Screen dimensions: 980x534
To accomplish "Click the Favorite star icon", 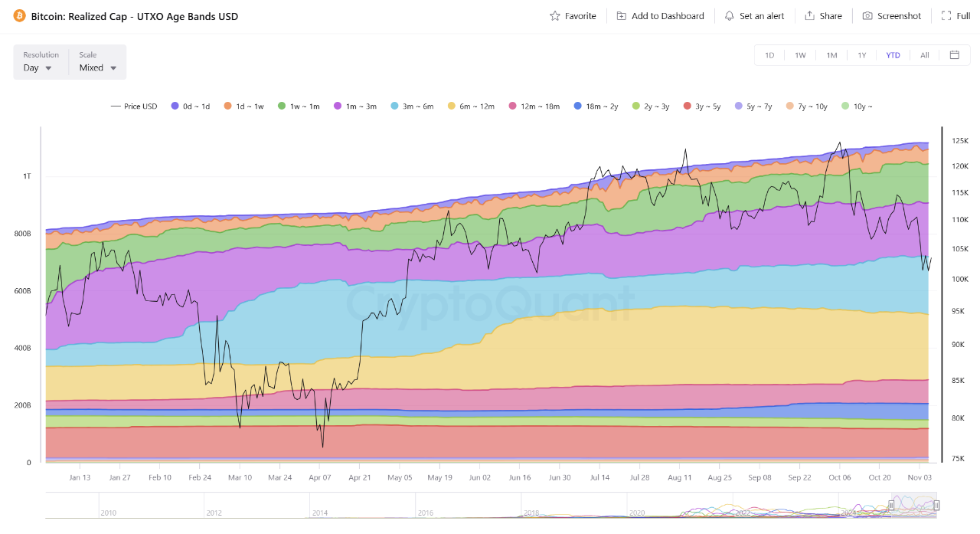I will click(555, 16).
